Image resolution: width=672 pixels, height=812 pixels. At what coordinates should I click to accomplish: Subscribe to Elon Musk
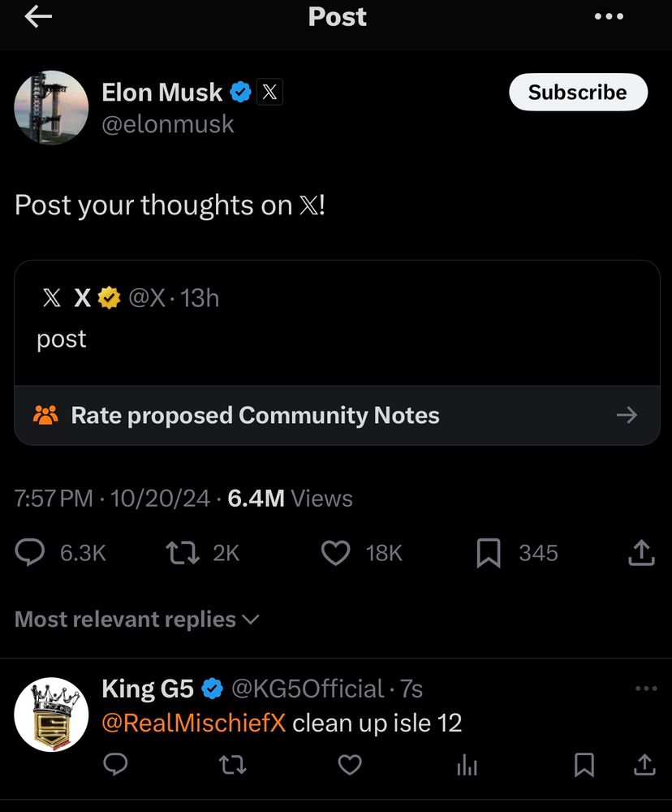(x=578, y=93)
